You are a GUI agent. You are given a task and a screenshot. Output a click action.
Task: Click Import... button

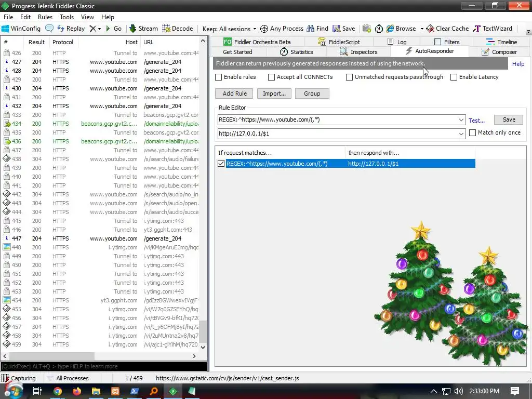(274, 94)
